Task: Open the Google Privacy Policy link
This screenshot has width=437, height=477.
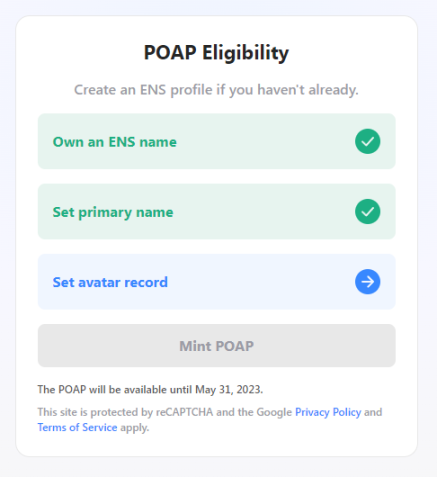Action: click(328, 412)
